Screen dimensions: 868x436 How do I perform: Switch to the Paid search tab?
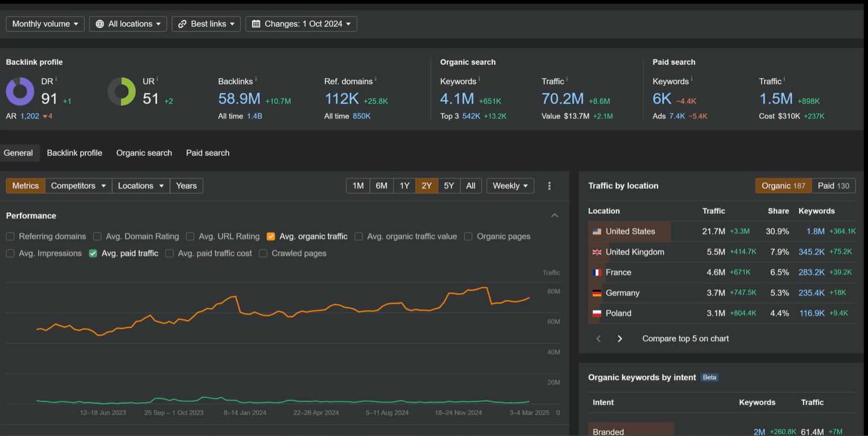[x=208, y=153]
